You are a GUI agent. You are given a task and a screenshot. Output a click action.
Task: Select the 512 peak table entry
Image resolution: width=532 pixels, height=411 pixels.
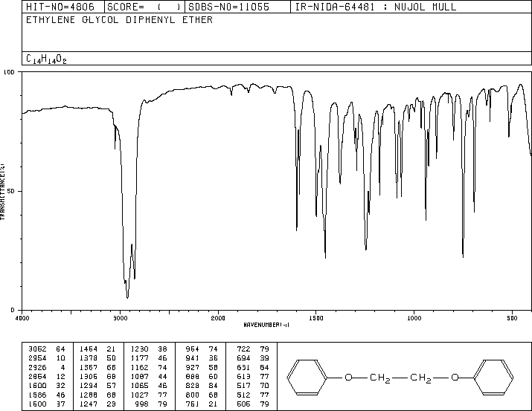[x=253, y=395]
